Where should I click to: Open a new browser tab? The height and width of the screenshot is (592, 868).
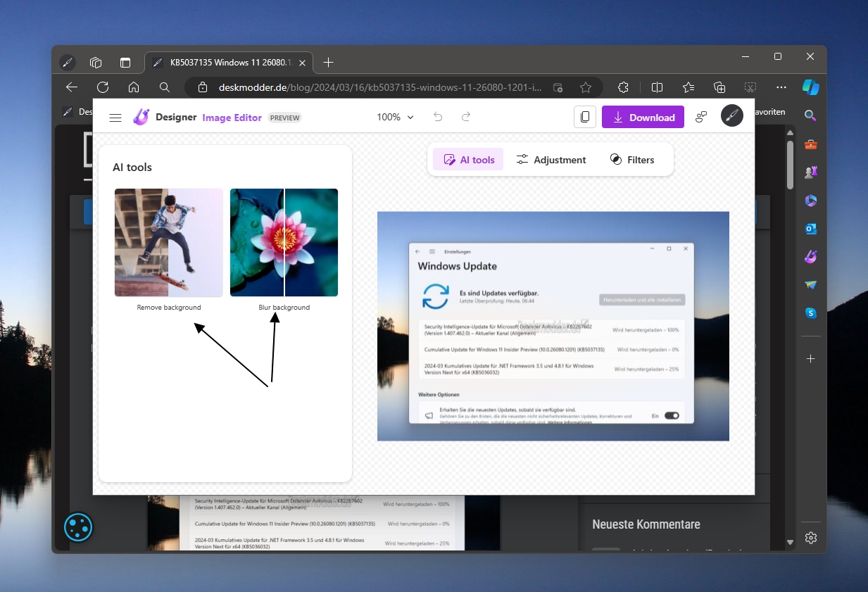[328, 63]
